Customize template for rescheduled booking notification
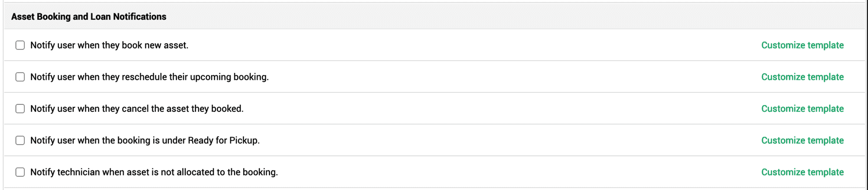The width and height of the screenshot is (868, 190). coord(802,77)
